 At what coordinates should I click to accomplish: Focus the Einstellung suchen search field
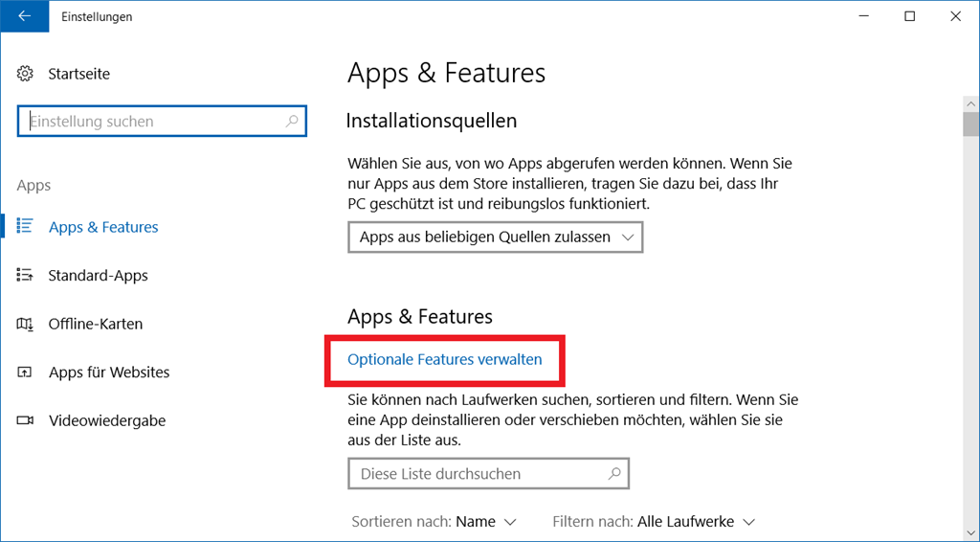(153, 122)
